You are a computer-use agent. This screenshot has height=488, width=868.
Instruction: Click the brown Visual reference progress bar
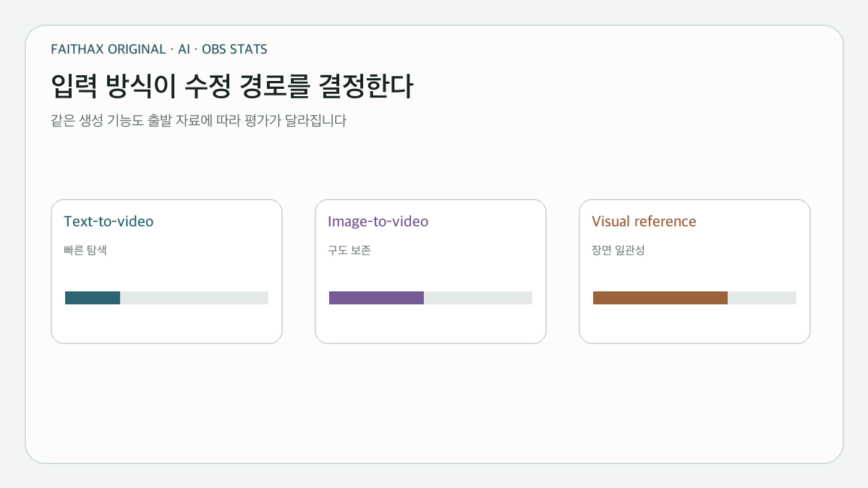[694, 298]
